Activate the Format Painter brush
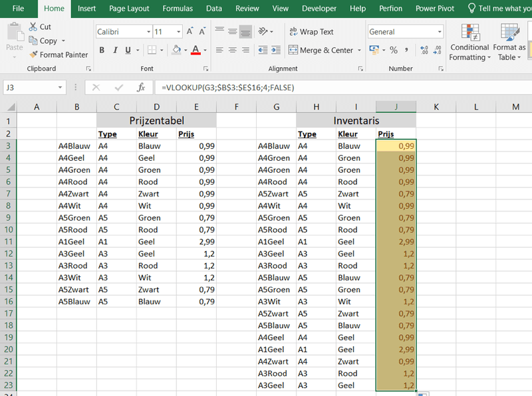This screenshot has height=396, width=532. point(33,54)
